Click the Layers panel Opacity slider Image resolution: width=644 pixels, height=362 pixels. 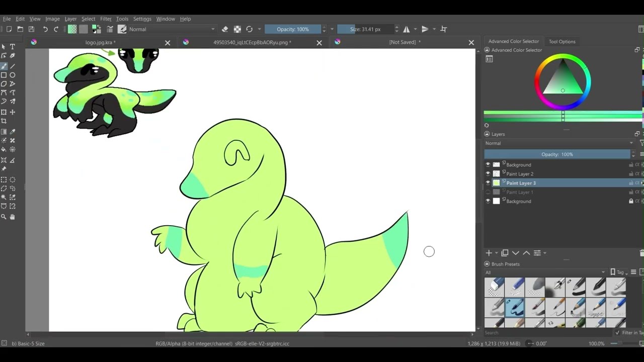[x=557, y=154]
